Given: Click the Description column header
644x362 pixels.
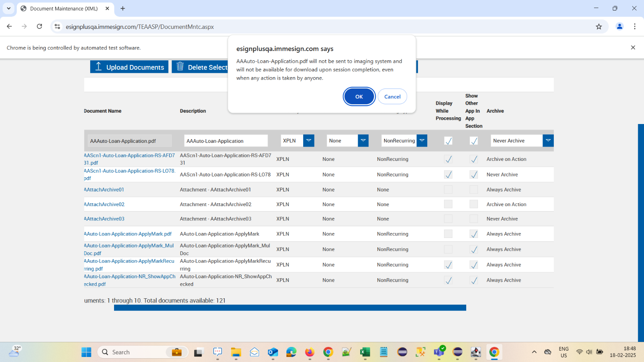Looking at the screenshot, I should [193, 111].
